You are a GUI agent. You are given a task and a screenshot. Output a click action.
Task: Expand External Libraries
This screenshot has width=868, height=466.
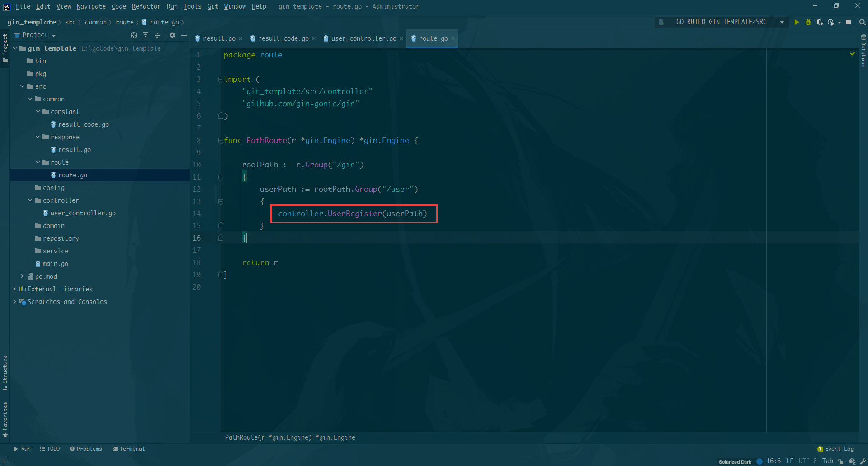click(15, 289)
